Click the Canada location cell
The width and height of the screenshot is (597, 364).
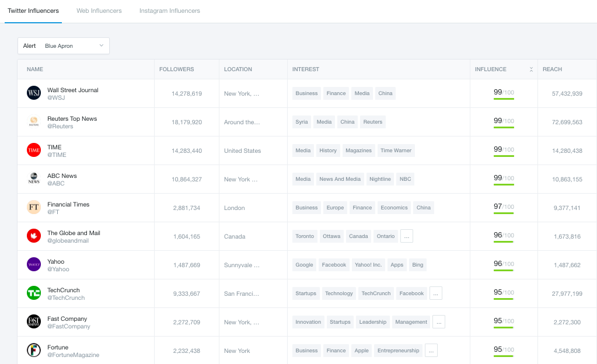coord(235,236)
